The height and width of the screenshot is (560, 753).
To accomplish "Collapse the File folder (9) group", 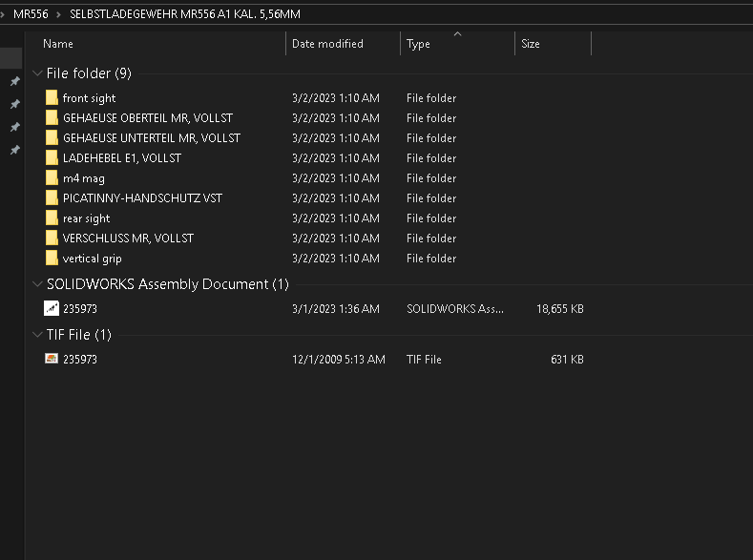I will click(x=37, y=73).
